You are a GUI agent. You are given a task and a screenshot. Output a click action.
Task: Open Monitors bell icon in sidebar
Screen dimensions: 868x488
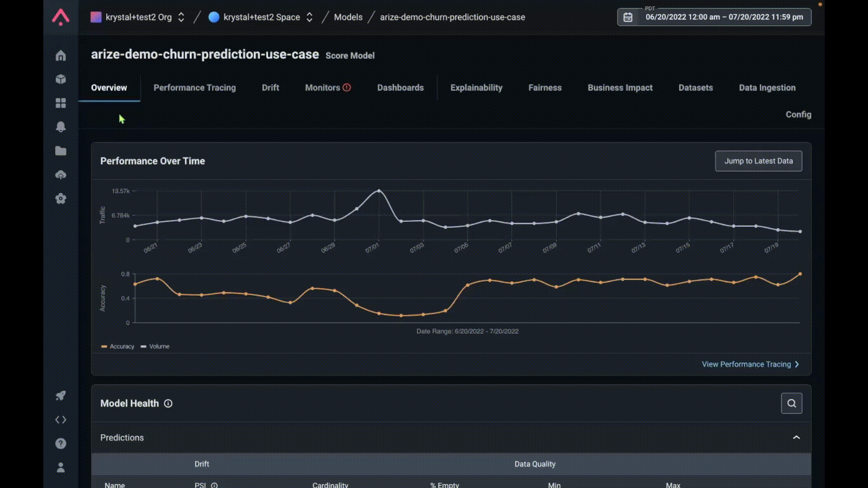point(61,127)
